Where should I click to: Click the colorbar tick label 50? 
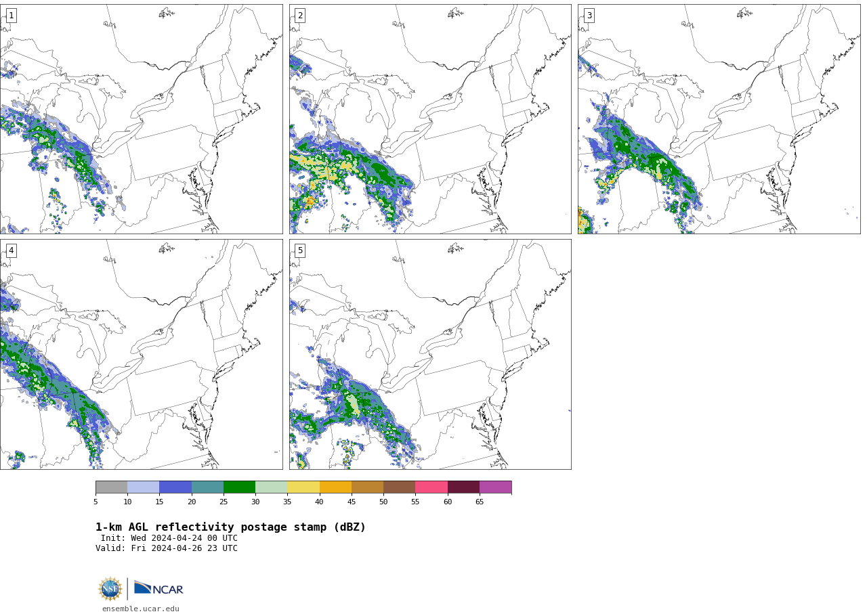click(383, 502)
